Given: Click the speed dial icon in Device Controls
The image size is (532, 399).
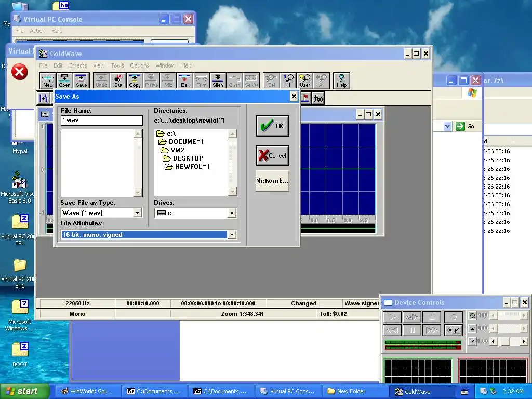Looking at the screenshot, I should [472, 341].
